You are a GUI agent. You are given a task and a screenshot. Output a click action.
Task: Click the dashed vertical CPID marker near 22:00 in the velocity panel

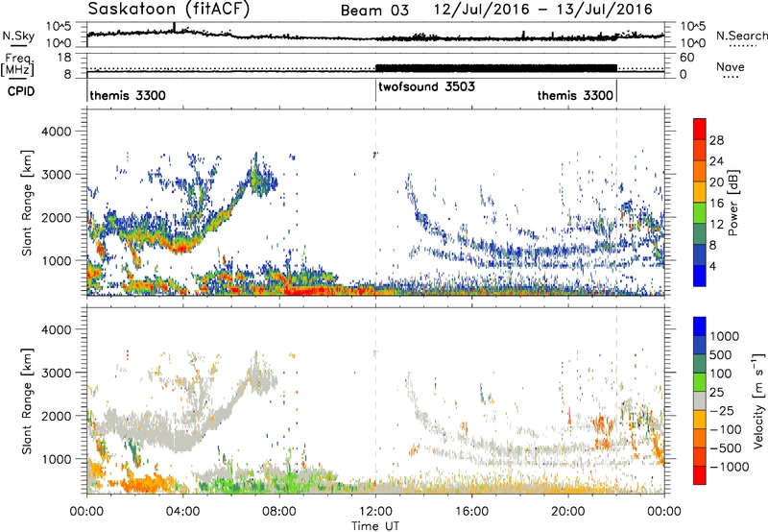616,399
